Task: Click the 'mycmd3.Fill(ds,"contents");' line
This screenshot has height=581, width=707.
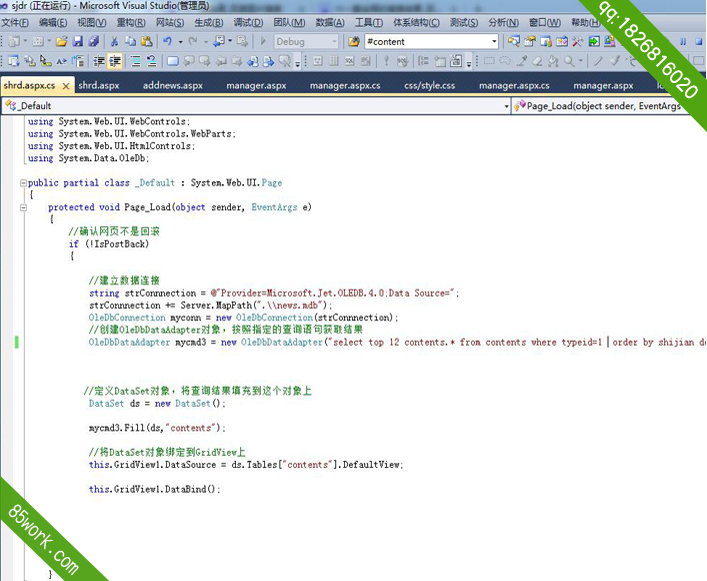Action: (157, 428)
